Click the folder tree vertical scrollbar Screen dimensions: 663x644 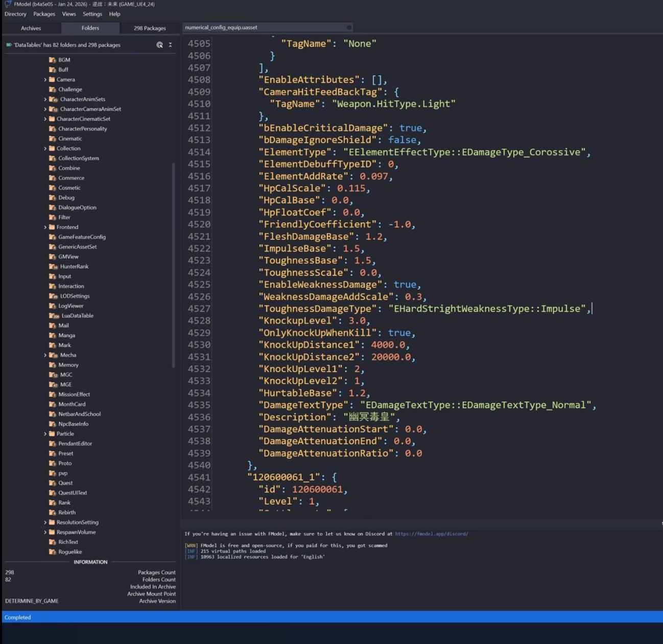point(174,265)
